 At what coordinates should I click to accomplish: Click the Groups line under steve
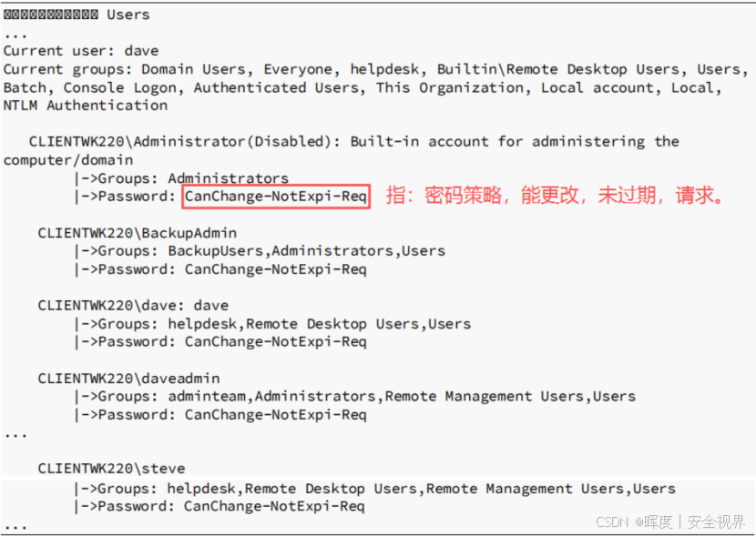tap(375, 489)
